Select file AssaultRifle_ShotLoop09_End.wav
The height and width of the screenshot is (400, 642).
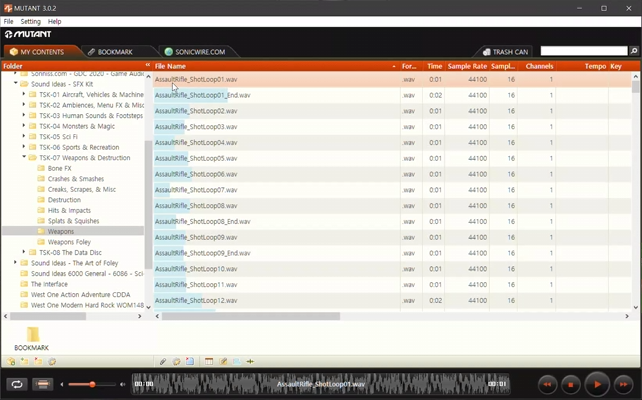pos(392,253)
